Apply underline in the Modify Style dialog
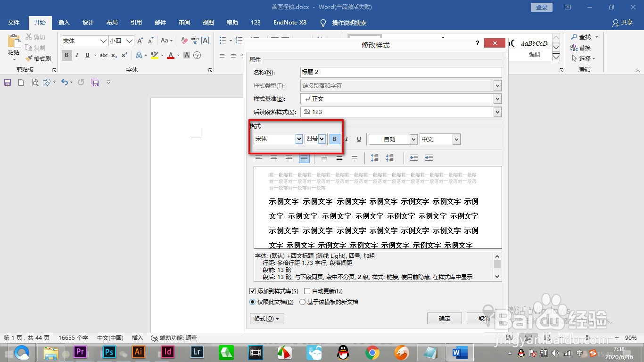The height and width of the screenshot is (362, 644). (x=358, y=139)
